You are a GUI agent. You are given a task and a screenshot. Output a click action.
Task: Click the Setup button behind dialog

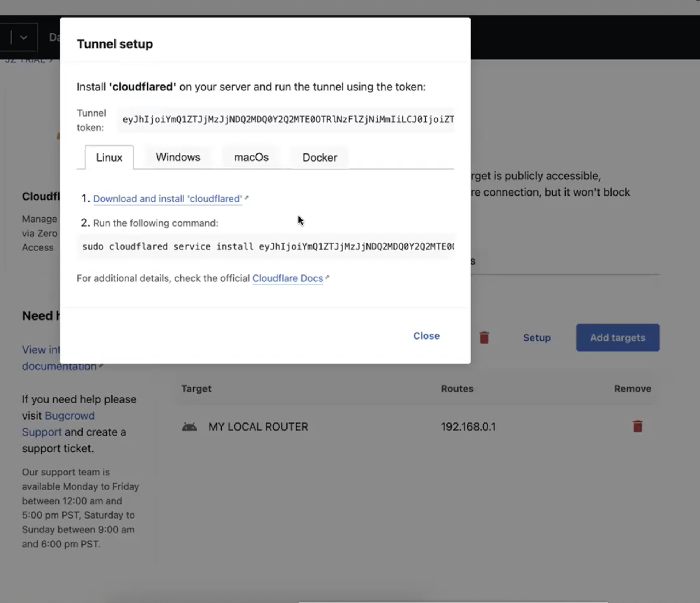[537, 337]
